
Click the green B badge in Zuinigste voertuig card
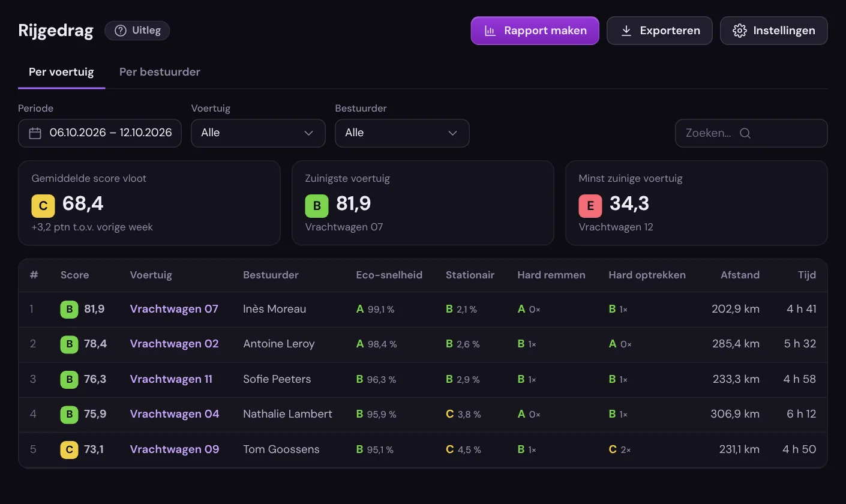pyautogui.click(x=317, y=206)
